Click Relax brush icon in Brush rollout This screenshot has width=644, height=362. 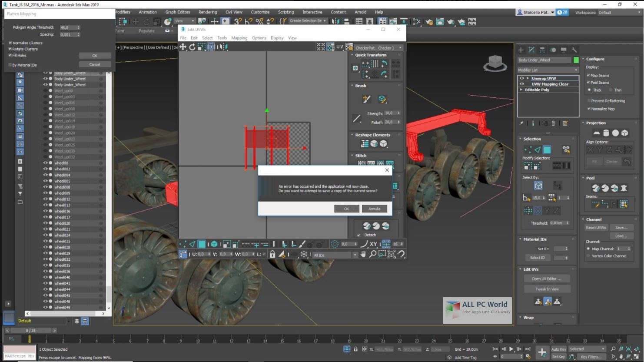pos(382,99)
